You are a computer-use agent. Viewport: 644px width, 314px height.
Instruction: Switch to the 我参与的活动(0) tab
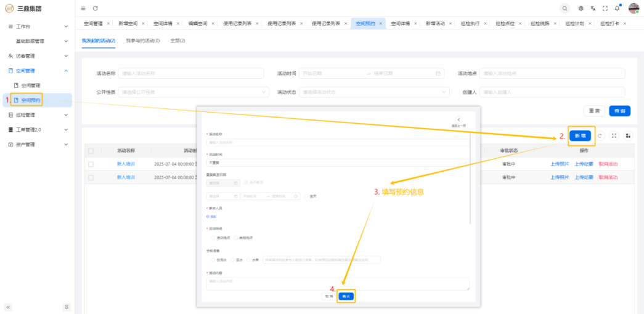[x=142, y=41]
